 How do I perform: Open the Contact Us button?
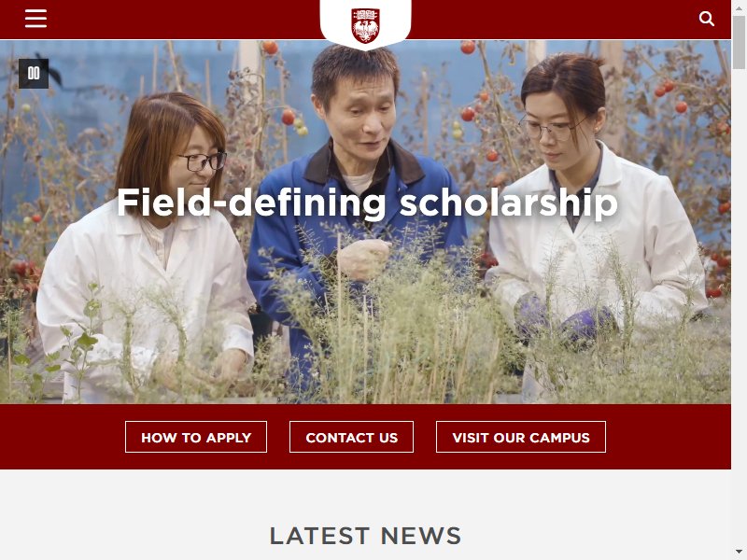click(x=352, y=437)
